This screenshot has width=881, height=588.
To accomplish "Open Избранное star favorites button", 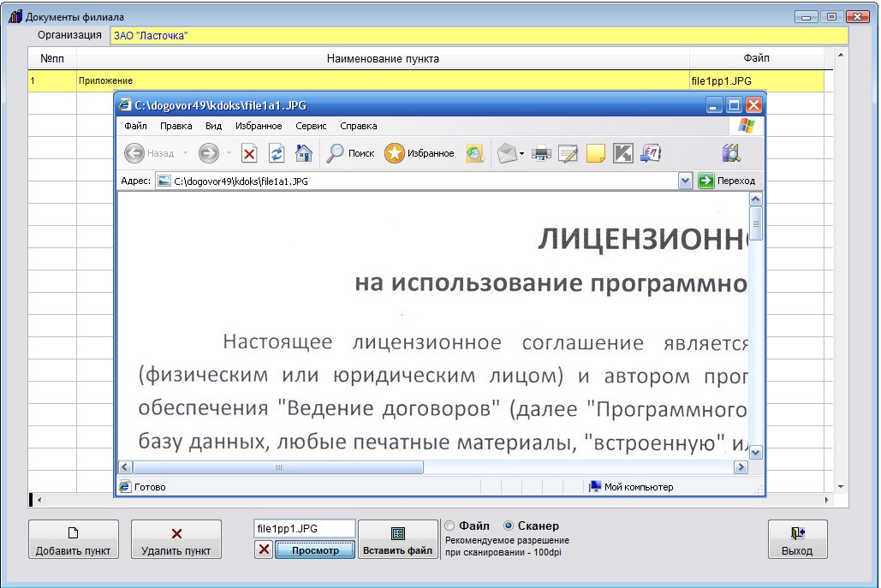I will [x=420, y=154].
